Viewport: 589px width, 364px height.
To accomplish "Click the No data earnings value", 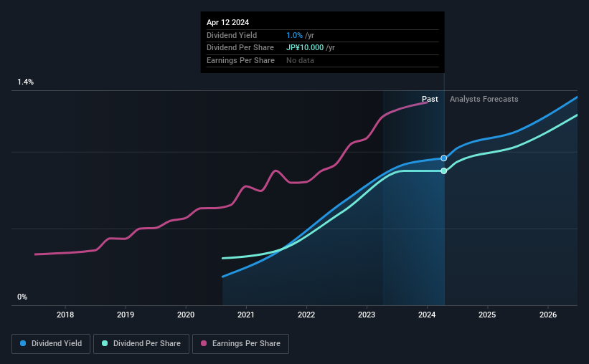I will coord(300,60).
